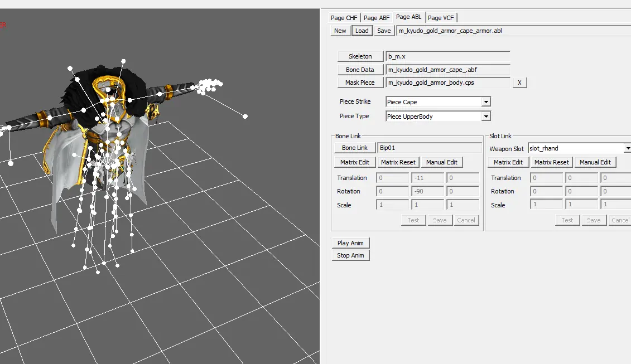
Task: Click the Bone Link button
Action: [x=354, y=148]
